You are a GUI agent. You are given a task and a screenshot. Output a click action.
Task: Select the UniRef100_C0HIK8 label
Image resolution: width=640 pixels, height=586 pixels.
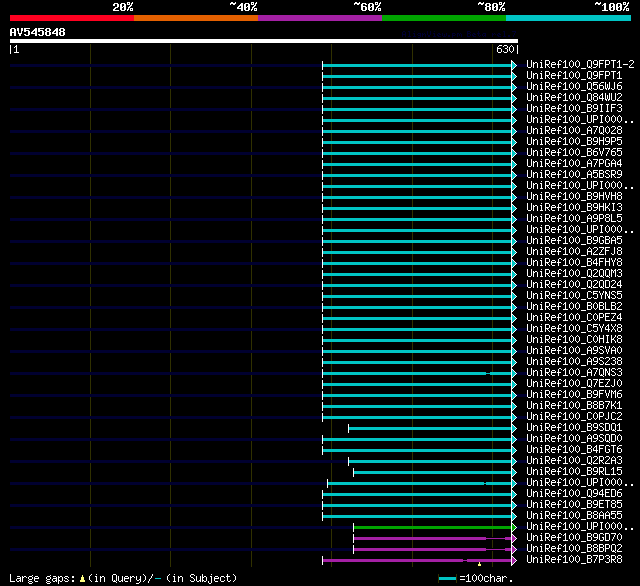(574, 340)
